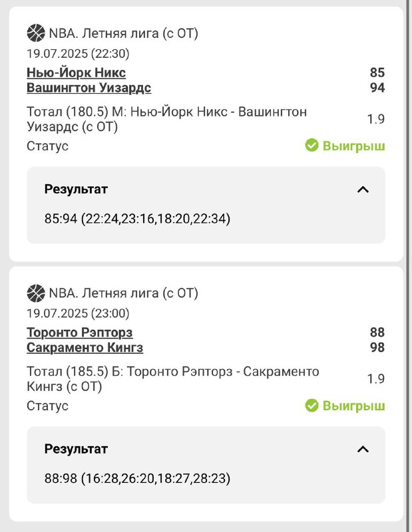This screenshot has height=532, width=412.
Task: Select the 19.07.2025 (22:30) date line
Action: 78,53
